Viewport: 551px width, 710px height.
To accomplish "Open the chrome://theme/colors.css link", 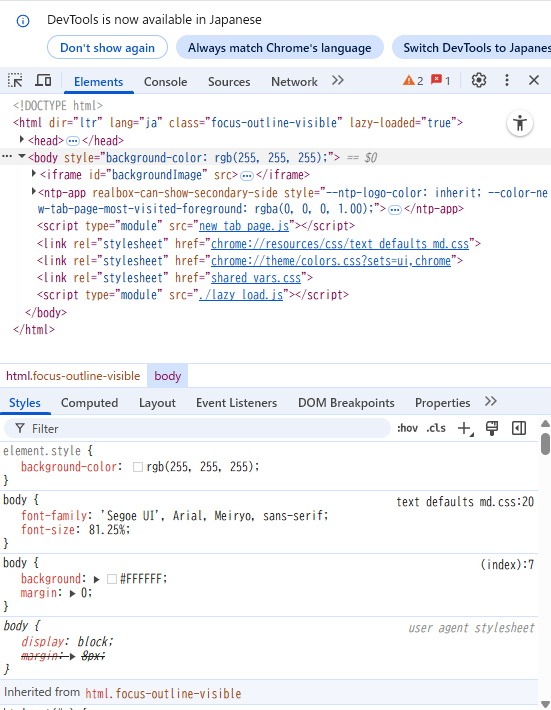I will coord(331,261).
